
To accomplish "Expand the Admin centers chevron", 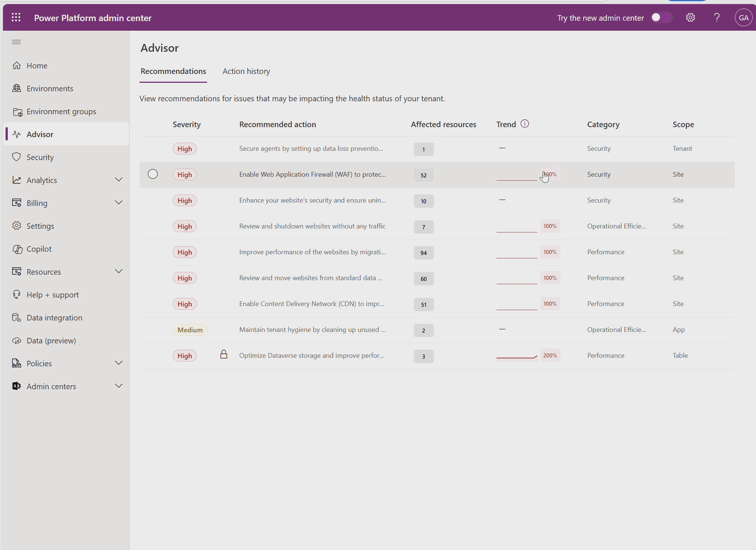I will [119, 386].
